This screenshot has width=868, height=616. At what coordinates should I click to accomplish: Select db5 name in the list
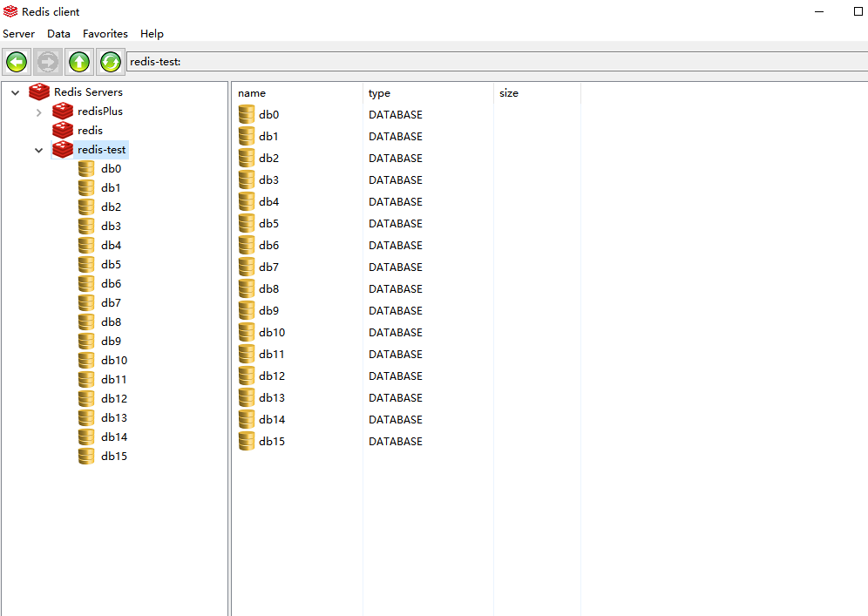pos(269,224)
